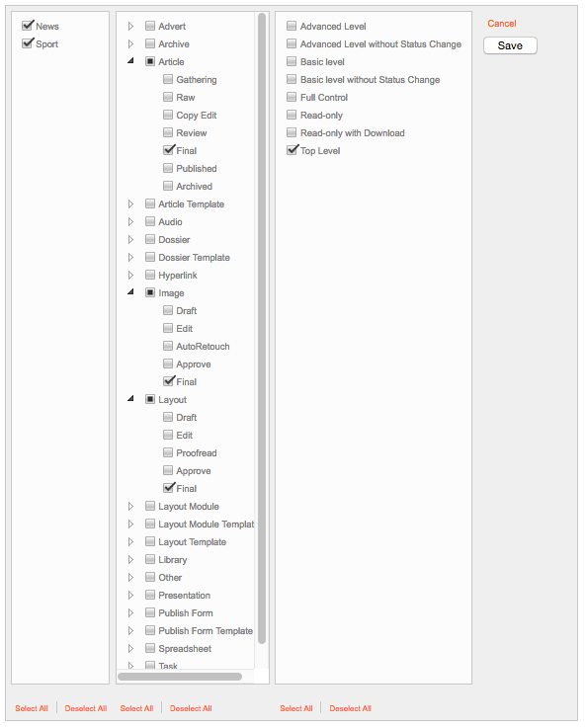Expand the Advert tree node
This screenshot has height=728, width=586.
[131, 26]
